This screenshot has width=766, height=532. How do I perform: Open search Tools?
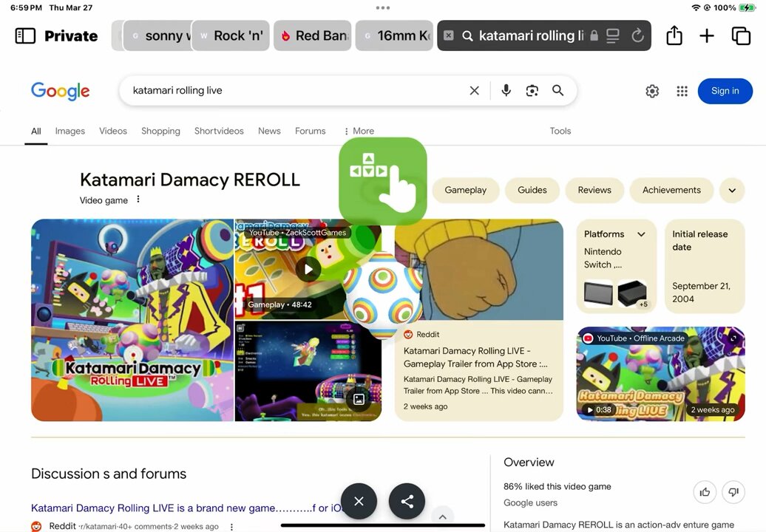coord(560,131)
